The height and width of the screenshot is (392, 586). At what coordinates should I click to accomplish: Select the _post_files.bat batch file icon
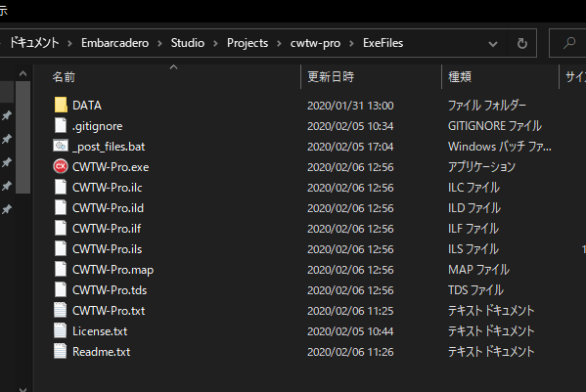click(x=61, y=146)
